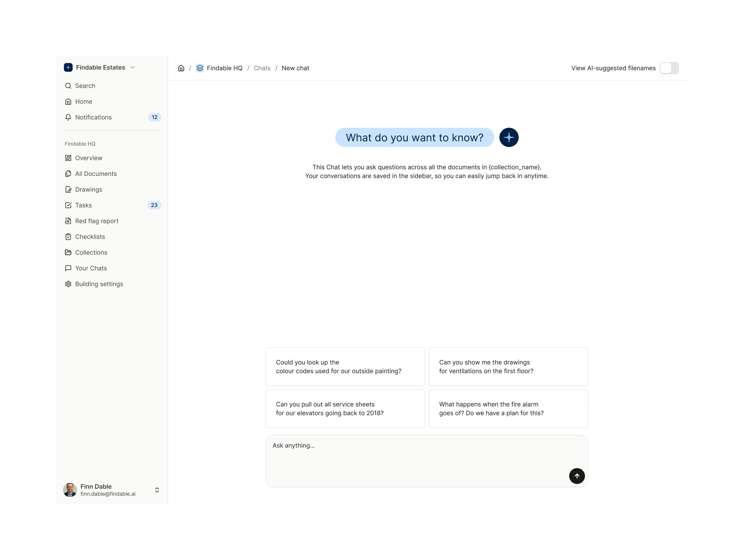742x560 pixels.
Task: Click the Red flag report icon
Action: coord(68,221)
